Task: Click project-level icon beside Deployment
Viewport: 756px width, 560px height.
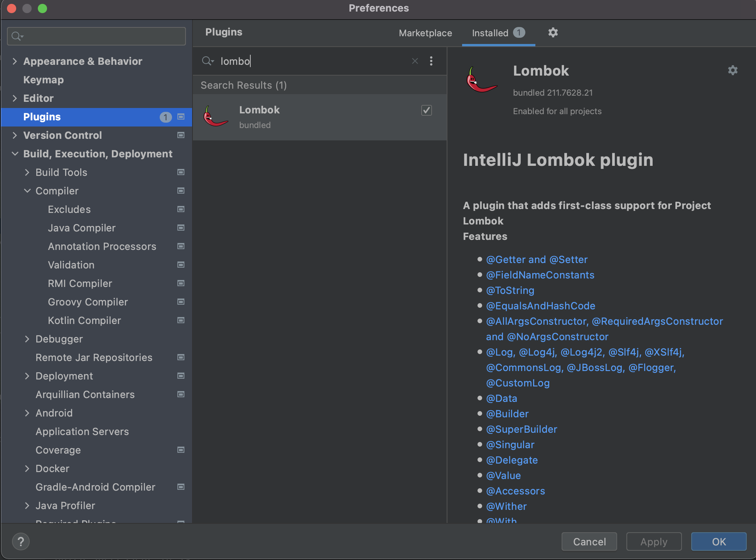Action: pos(181,376)
